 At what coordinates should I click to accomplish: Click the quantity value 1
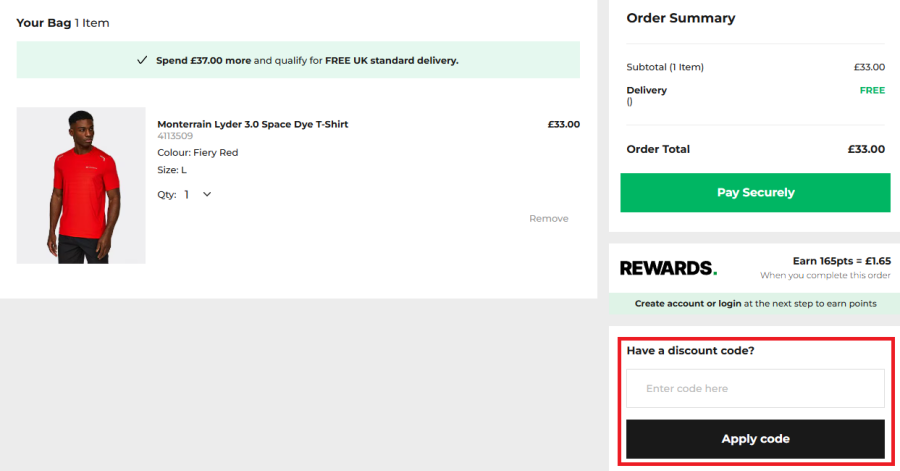(x=186, y=195)
